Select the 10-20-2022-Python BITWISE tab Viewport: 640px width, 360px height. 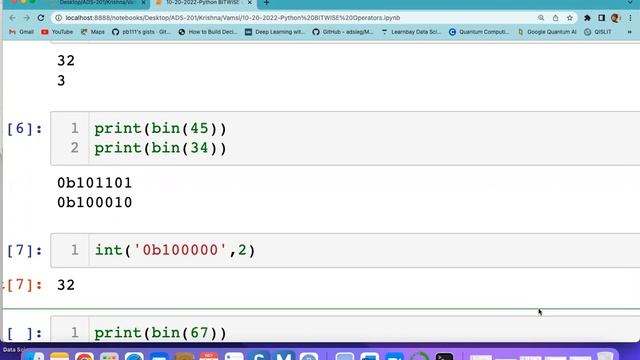click(x=203, y=3)
